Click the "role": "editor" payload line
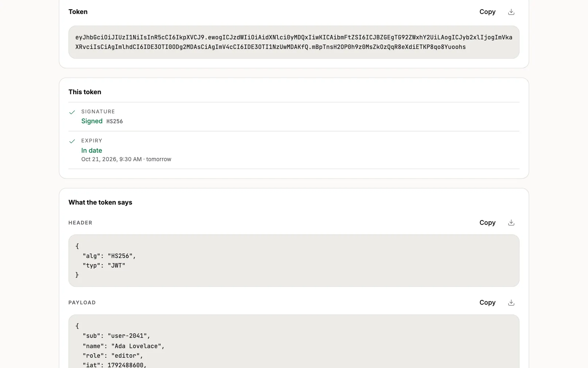 (x=113, y=355)
